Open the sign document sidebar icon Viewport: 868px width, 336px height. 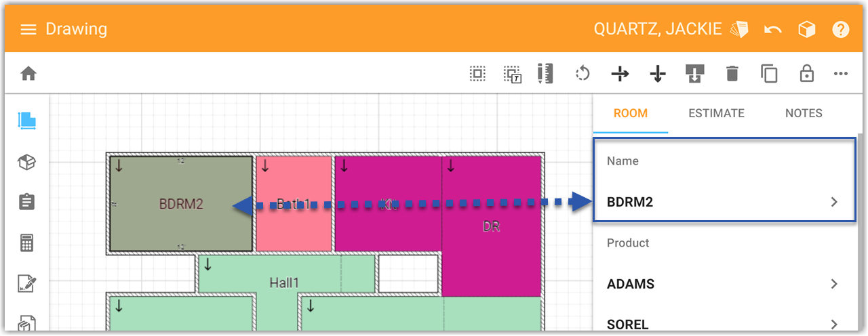point(27,284)
